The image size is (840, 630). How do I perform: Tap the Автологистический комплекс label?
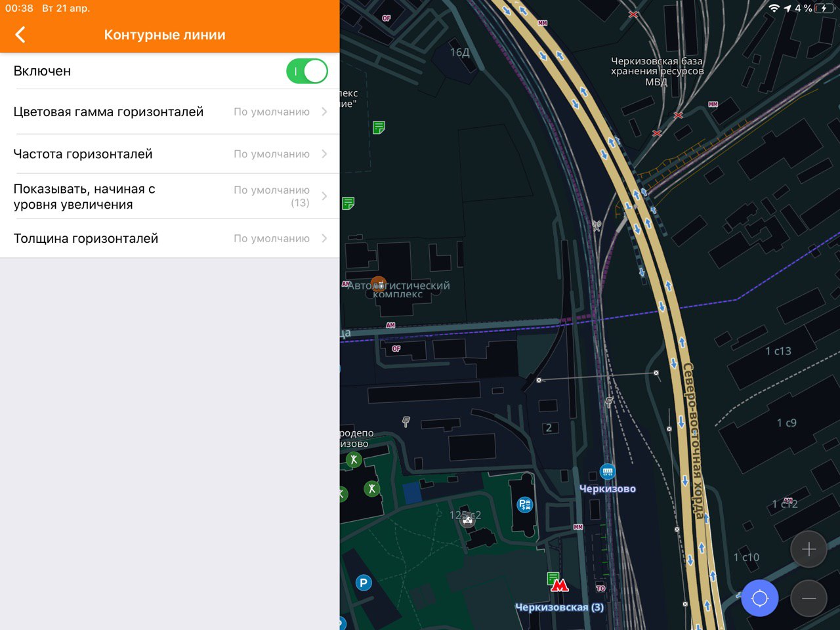click(x=399, y=289)
